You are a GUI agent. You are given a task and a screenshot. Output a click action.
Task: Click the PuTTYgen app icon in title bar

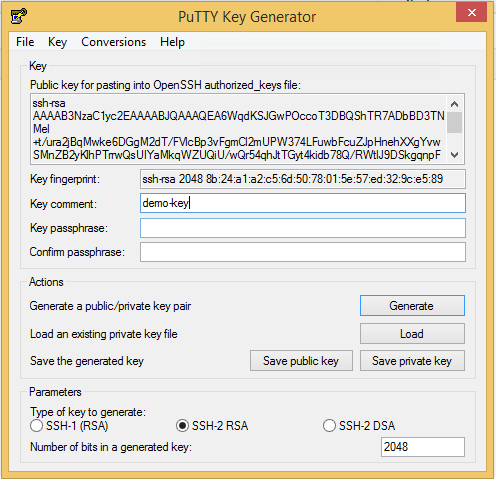19,16
